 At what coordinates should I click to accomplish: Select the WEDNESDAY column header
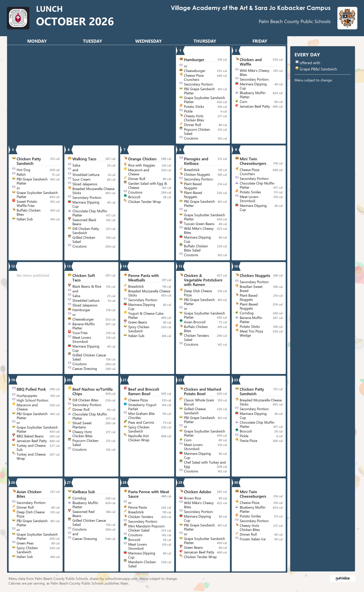click(x=148, y=41)
